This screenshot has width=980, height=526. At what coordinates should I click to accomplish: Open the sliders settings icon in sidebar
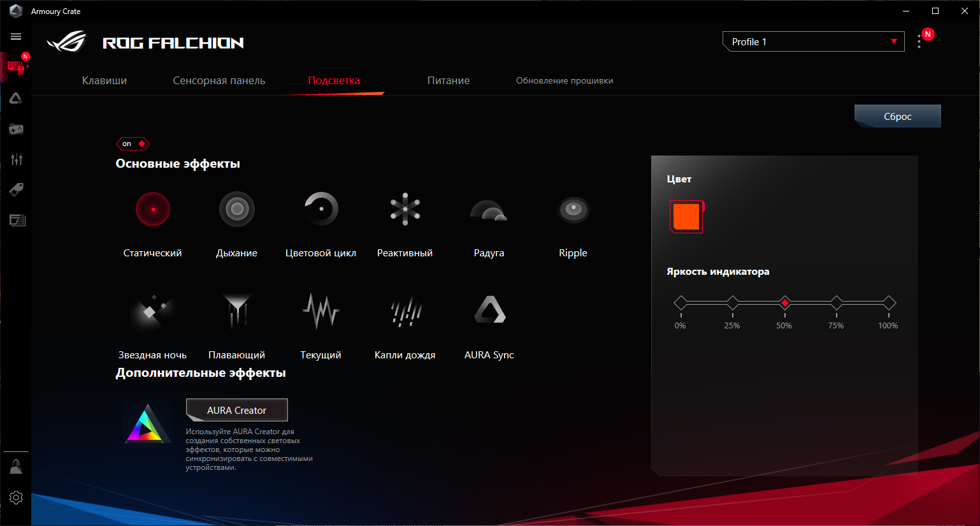(16, 159)
